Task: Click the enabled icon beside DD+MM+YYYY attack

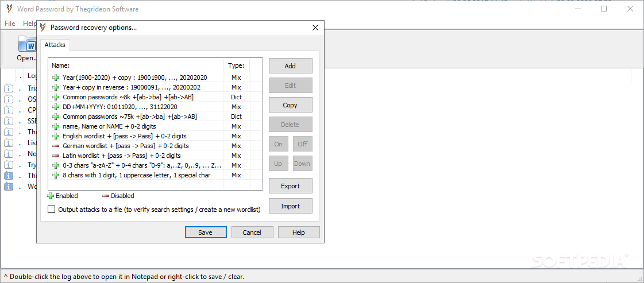Action: click(56, 107)
